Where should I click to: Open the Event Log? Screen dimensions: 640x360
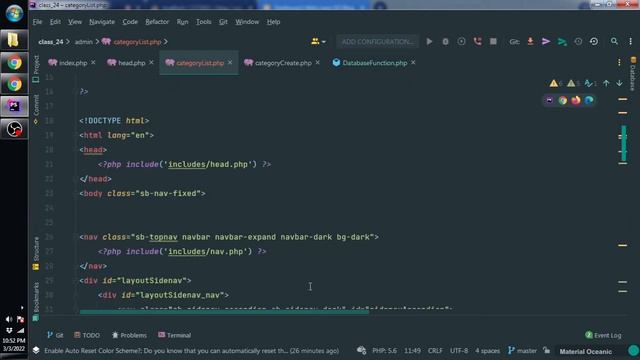pyautogui.click(x=603, y=335)
